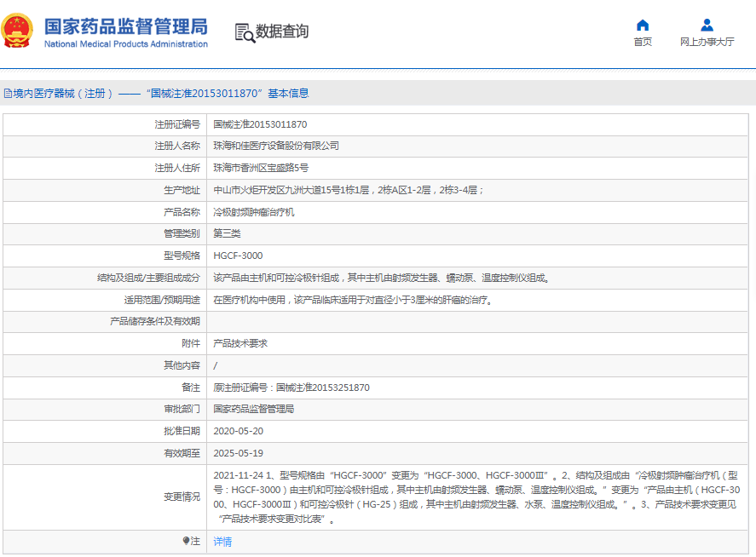
Task: Click the document icon before 境内医疗器械
Action: (x=8, y=94)
